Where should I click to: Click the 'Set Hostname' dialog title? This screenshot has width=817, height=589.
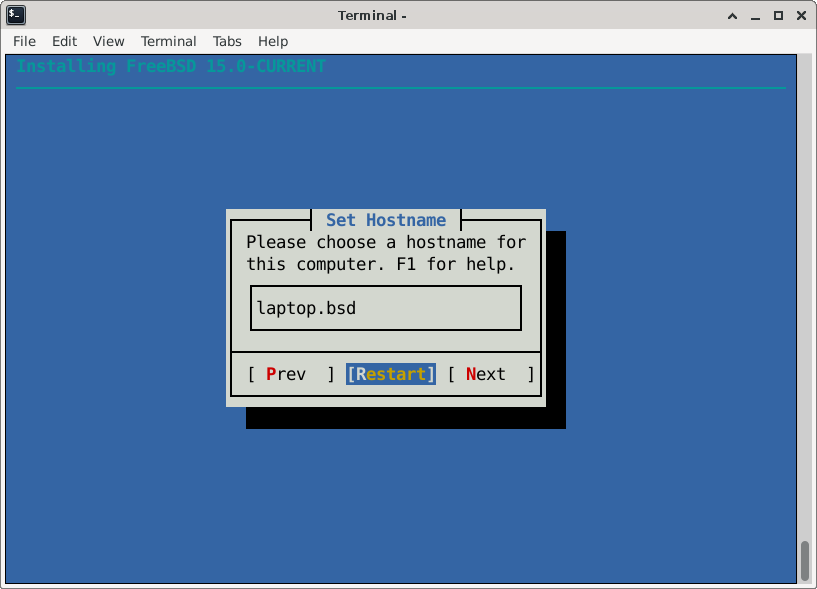click(x=386, y=220)
